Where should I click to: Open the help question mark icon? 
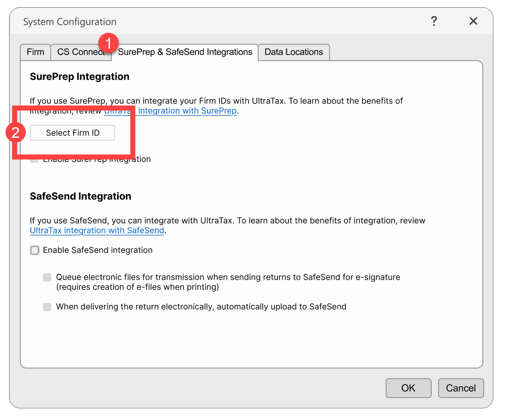(434, 21)
